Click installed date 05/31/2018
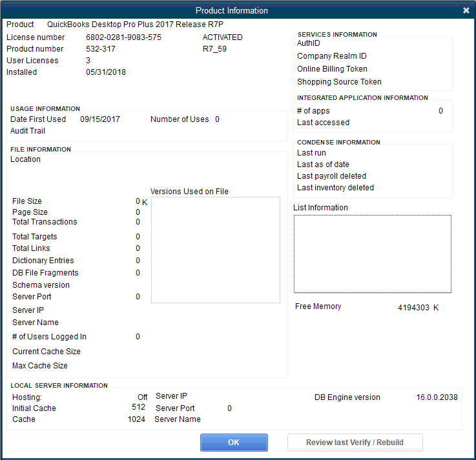Image resolution: width=476 pixels, height=460 pixels. 106,72
